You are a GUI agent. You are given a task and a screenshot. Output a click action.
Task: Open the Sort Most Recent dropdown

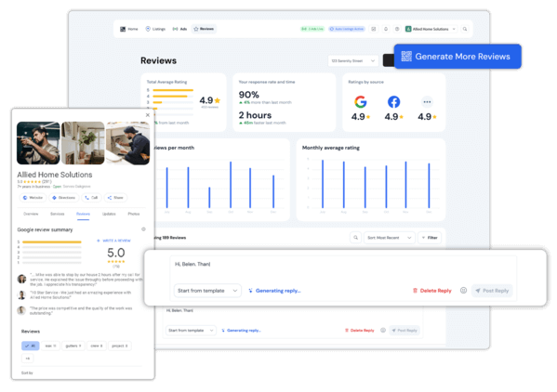coord(390,238)
